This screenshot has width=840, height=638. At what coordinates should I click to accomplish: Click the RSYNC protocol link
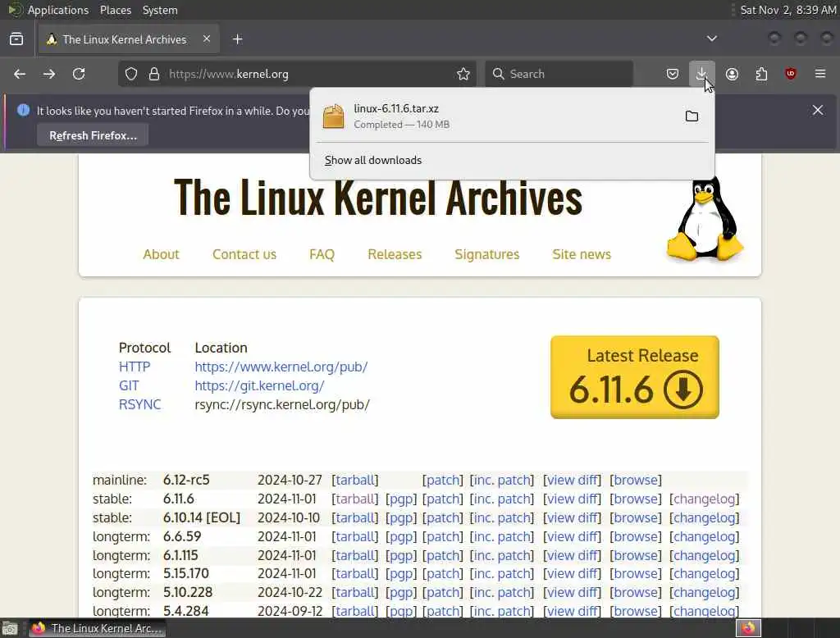[139, 404]
